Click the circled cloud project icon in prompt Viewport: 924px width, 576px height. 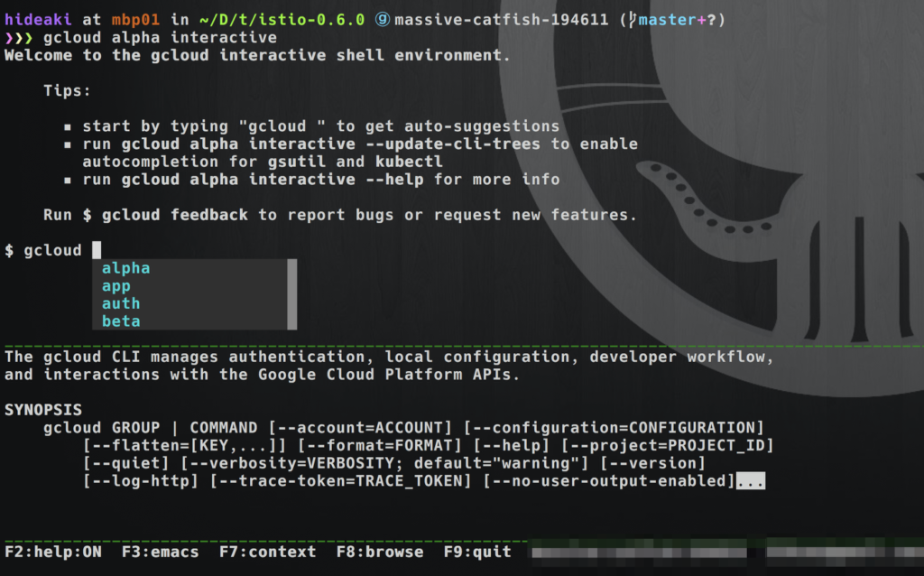coord(382,20)
